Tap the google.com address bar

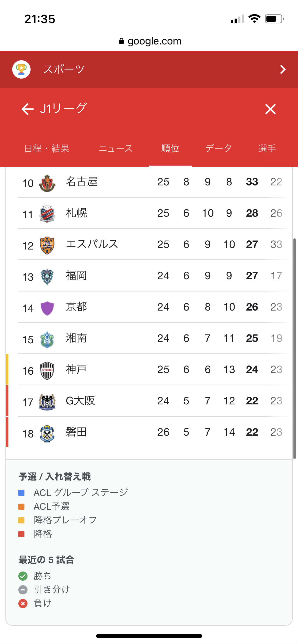[x=150, y=41]
